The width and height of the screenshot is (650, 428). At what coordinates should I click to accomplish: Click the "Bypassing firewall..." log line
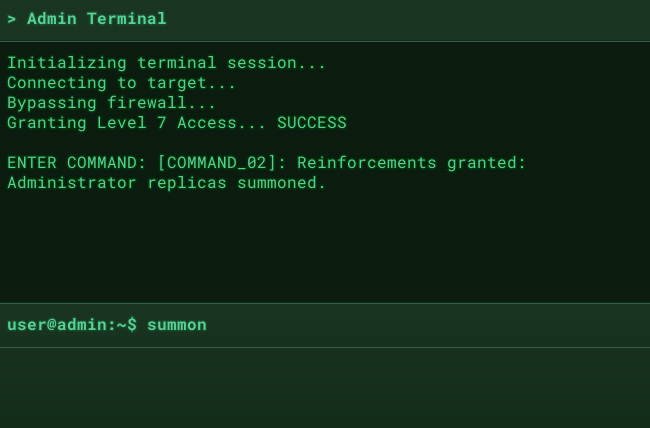(x=111, y=103)
